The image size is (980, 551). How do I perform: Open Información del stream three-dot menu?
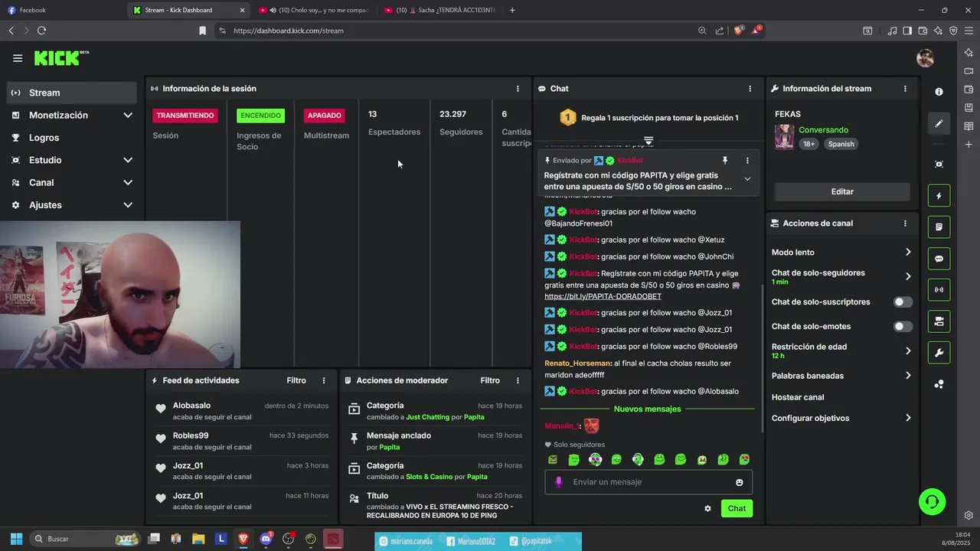905,89
